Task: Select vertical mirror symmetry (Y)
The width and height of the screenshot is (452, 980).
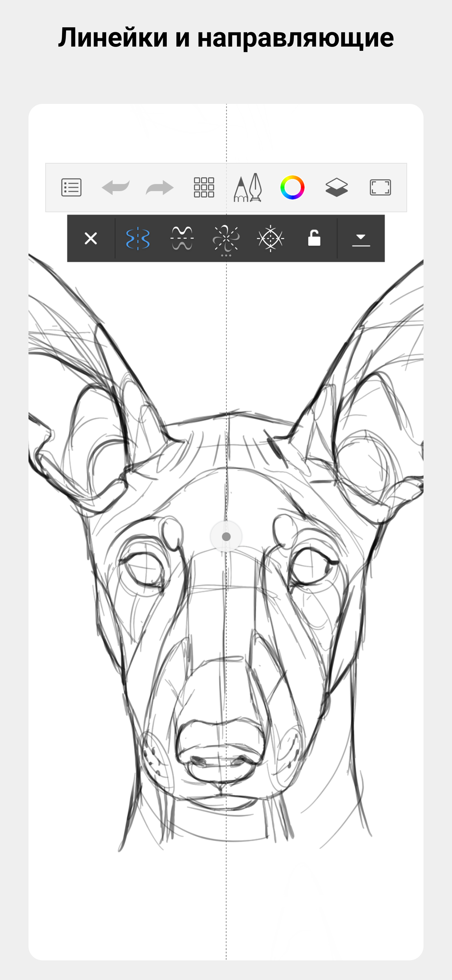Action: coord(138,239)
